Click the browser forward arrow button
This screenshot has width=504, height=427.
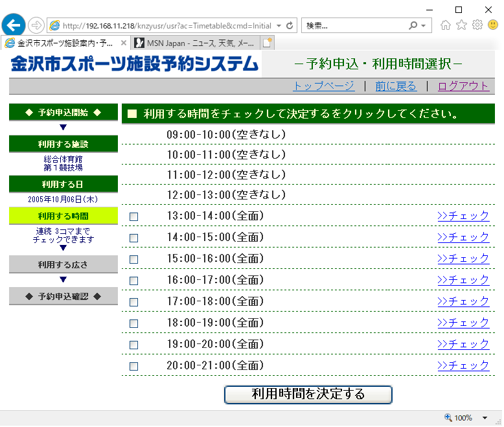point(36,25)
